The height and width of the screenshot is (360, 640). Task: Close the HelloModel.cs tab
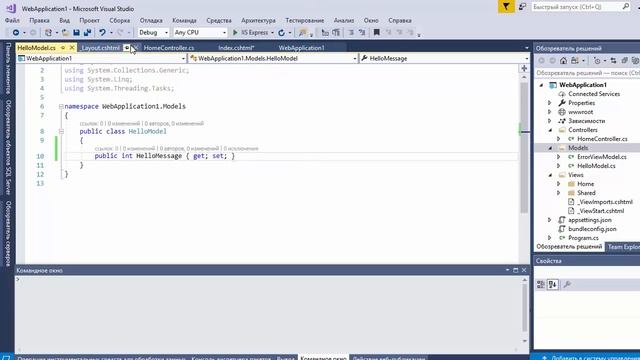(72, 48)
